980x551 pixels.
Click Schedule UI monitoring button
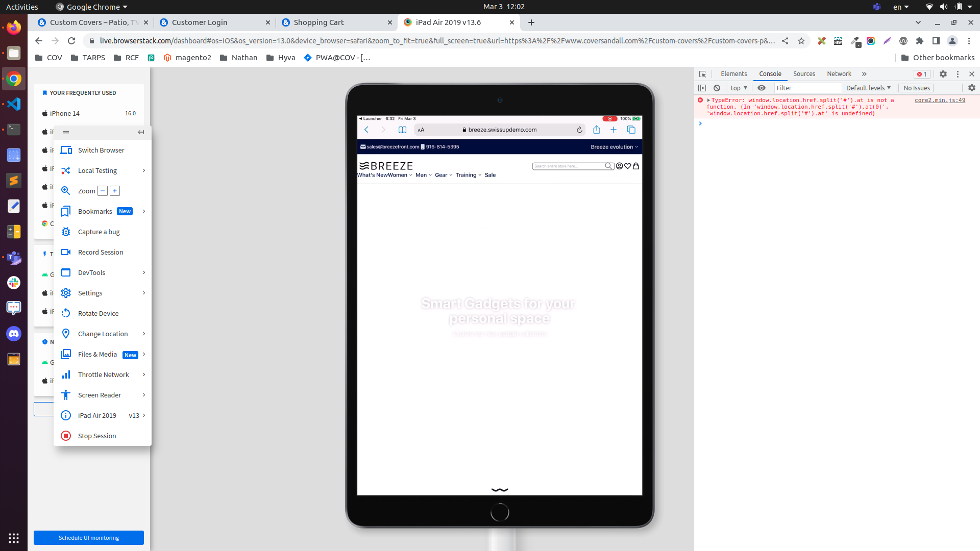(89, 538)
